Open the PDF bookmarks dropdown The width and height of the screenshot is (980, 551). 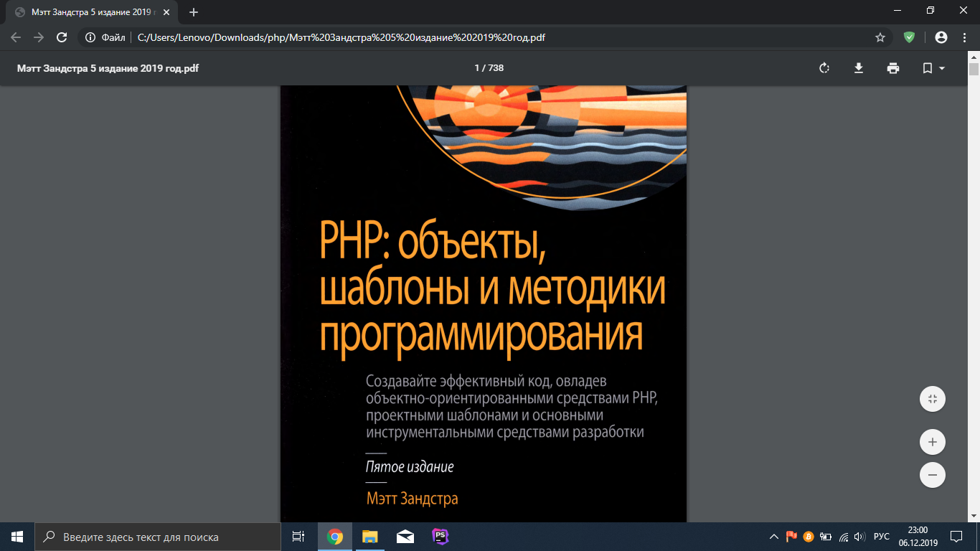pos(933,68)
